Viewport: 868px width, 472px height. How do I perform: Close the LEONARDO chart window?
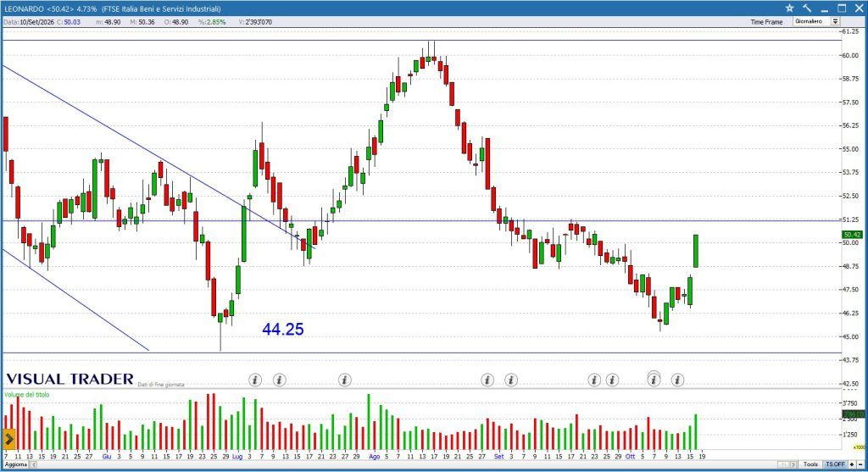(858, 8)
